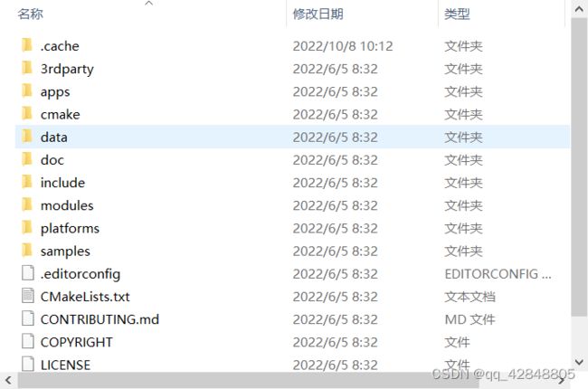The height and width of the screenshot is (389, 588).
Task: Select the apps folder icon
Action: (x=27, y=91)
